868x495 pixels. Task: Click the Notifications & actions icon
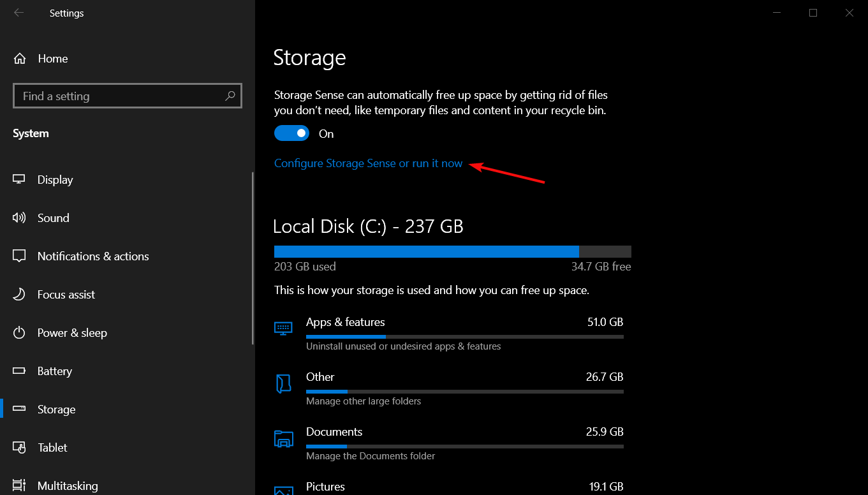[x=20, y=256]
